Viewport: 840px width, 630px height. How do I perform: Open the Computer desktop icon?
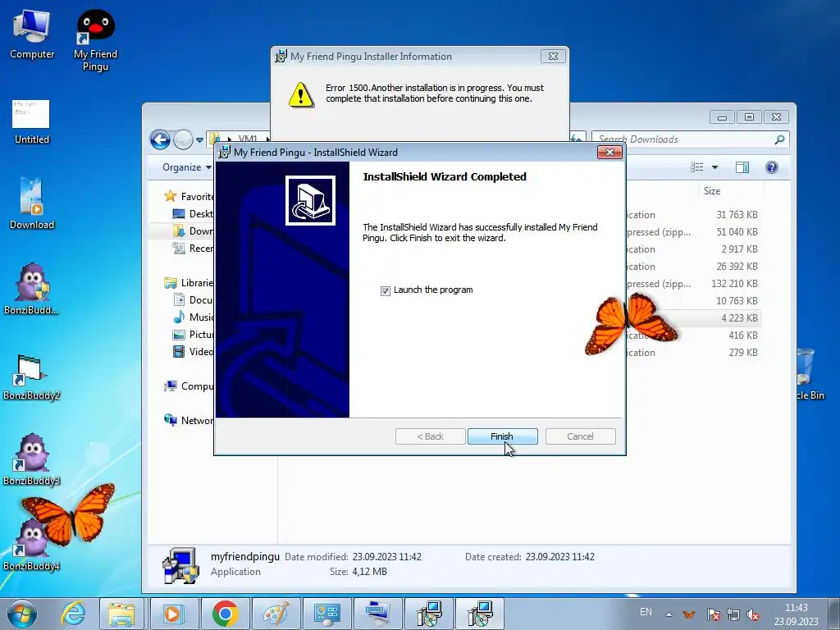(x=32, y=34)
